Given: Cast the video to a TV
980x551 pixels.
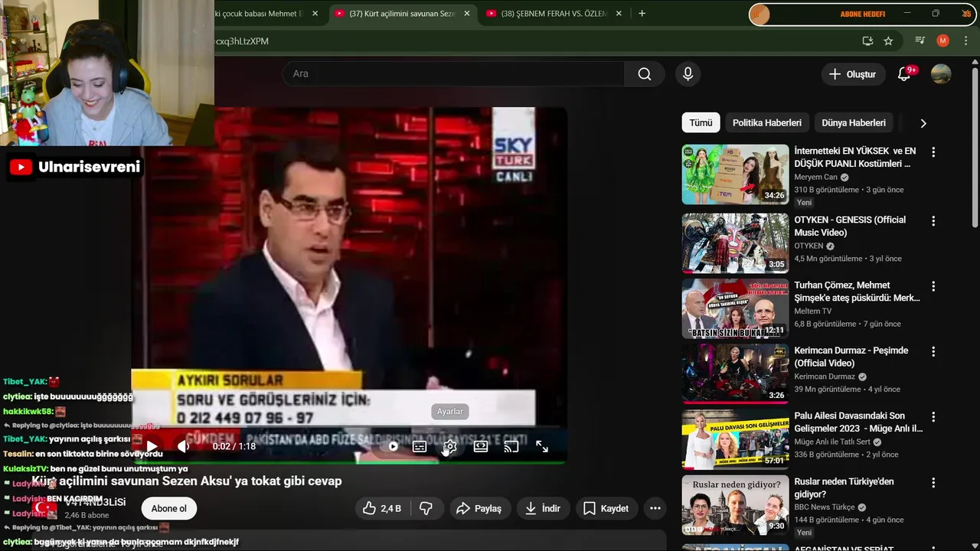Looking at the screenshot, I should point(511,446).
